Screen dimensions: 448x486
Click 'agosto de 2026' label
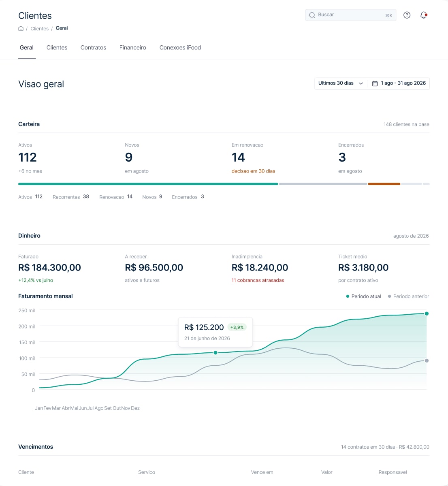point(411,236)
